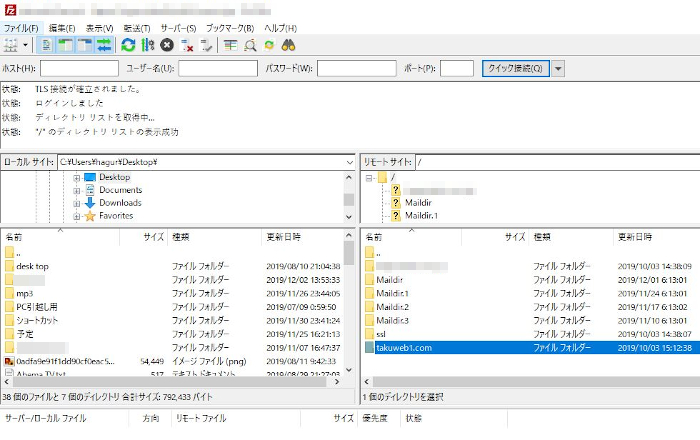Sort local files by 更新日時 column
700x440 pixels.
click(x=302, y=237)
